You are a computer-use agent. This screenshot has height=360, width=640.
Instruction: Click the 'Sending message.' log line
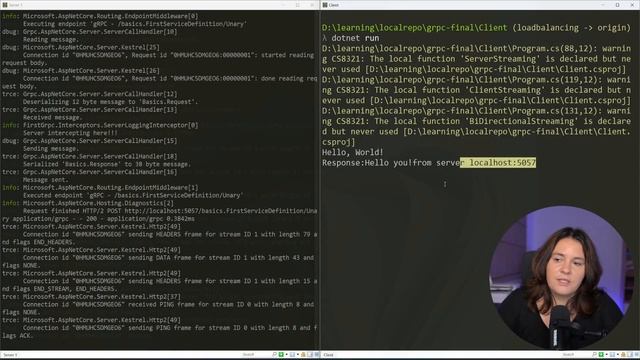click(x=50, y=149)
